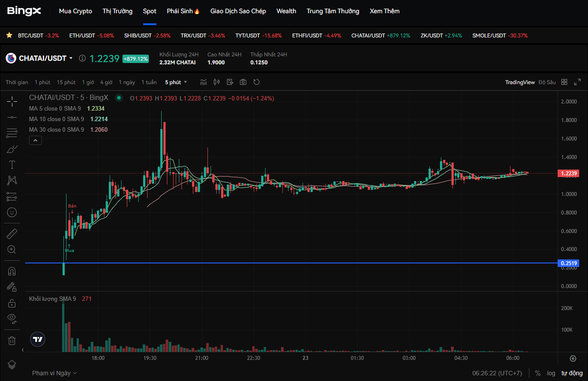This screenshot has width=588, height=381.
Task: Open the 5 phút timeframe dropdown
Action: [176, 82]
